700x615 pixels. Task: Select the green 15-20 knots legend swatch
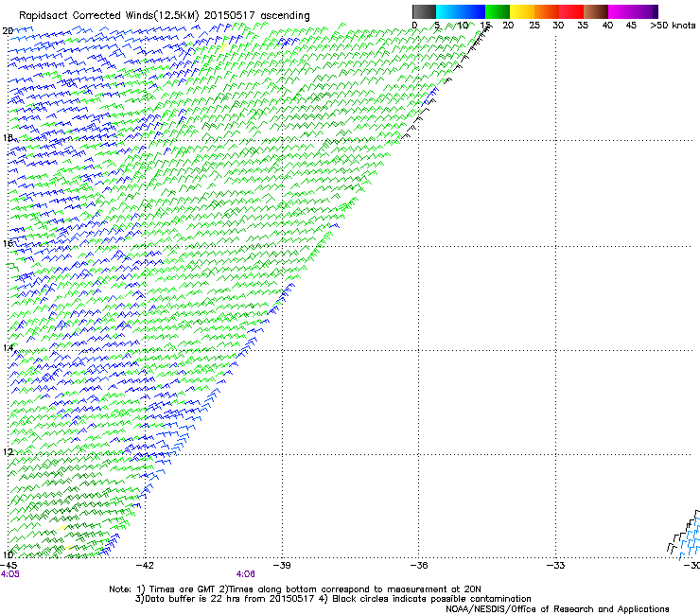pos(498,11)
